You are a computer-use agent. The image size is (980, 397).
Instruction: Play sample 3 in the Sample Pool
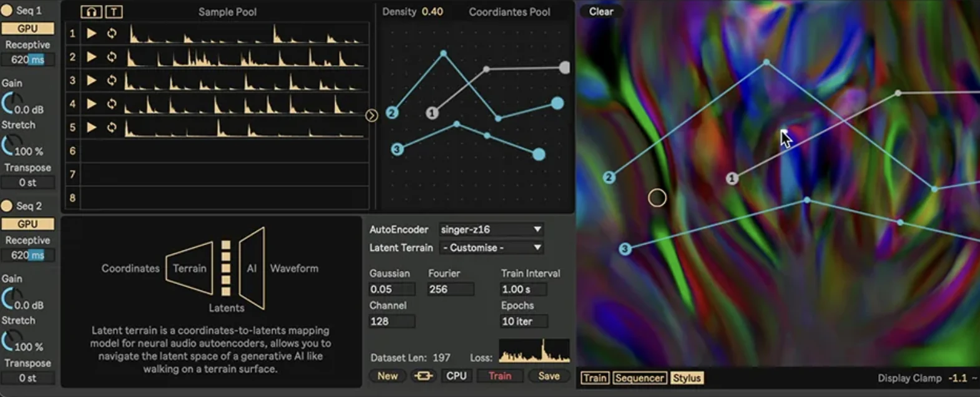(92, 80)
